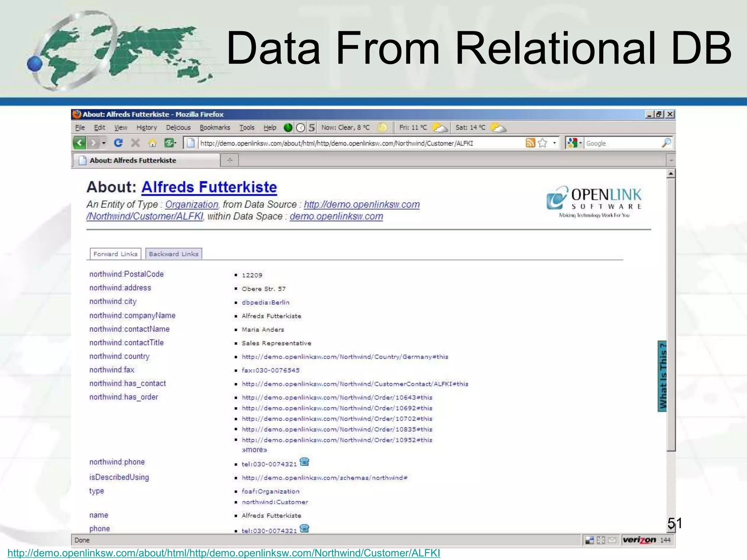This screenshot has width=747, height=560.
Task: Open the CustomerContact/ALFKI#this link
Action: [x=355, y=384]
